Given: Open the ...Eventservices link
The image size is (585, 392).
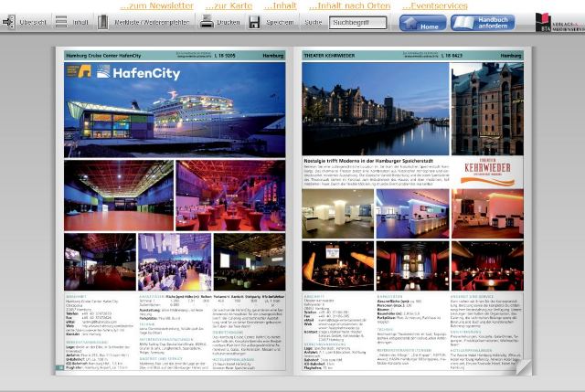Looking at the screenshot, I should pos(435,5).
